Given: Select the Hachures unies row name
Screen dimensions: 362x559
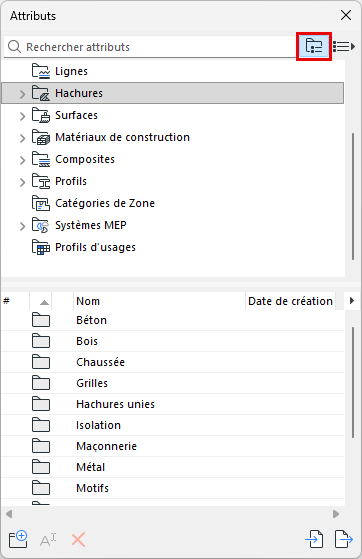Looking at the screenshot, I should (x=115, y=404).
